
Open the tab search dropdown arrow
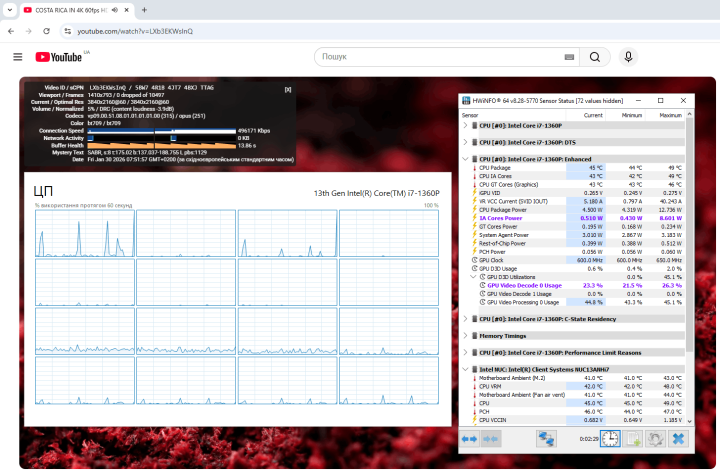click(x=10, y=10)
